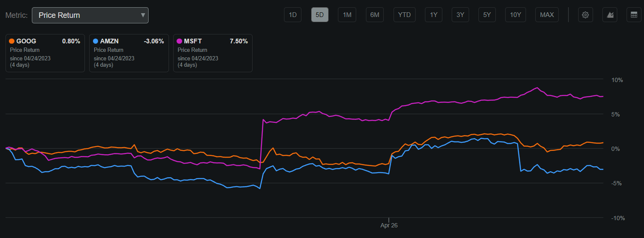
Task: Click 'Price Return' text in AMZN card
Action: click(x=108, y=50)
